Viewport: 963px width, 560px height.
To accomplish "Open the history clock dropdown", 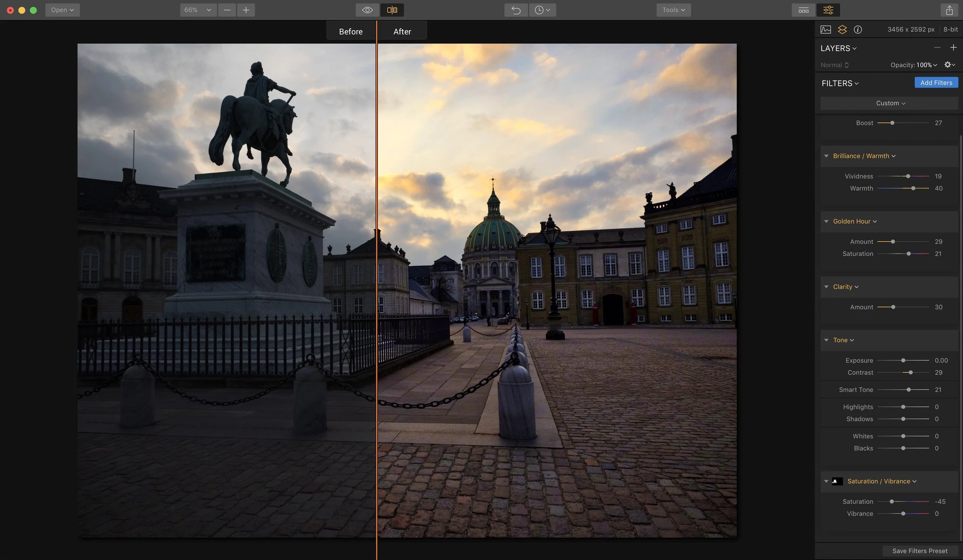I will coord(542,10).
